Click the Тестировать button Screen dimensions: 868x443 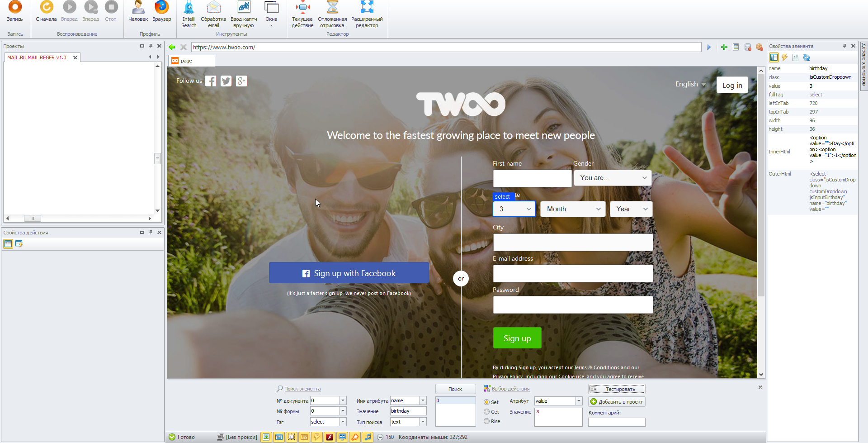click(x=617, y=389)
